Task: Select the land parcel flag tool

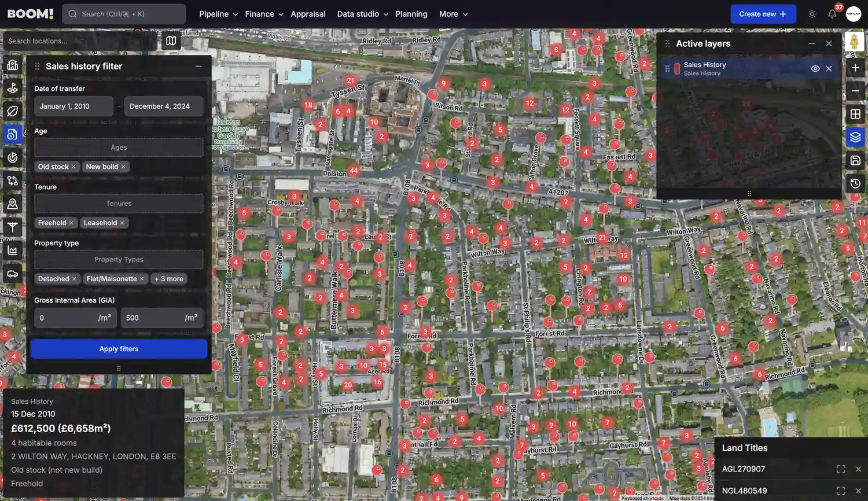Action: pos(13,88)
